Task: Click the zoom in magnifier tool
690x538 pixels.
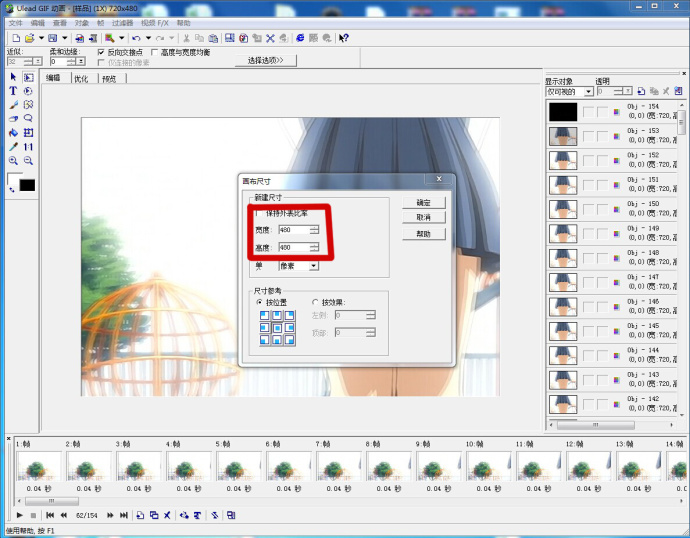Action: 13,161
